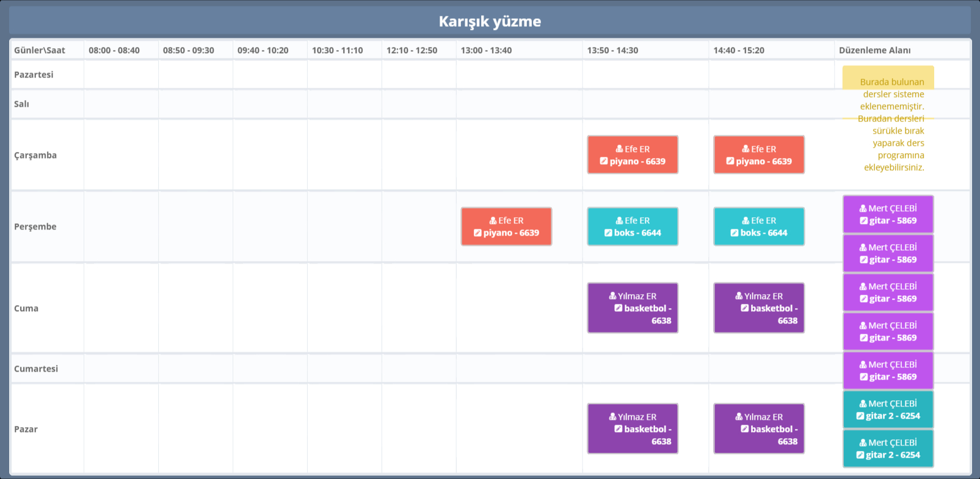Click the empty Pazartesi 08:00 - 08:40 cell

pyautogui.click(x=121, y=74)
